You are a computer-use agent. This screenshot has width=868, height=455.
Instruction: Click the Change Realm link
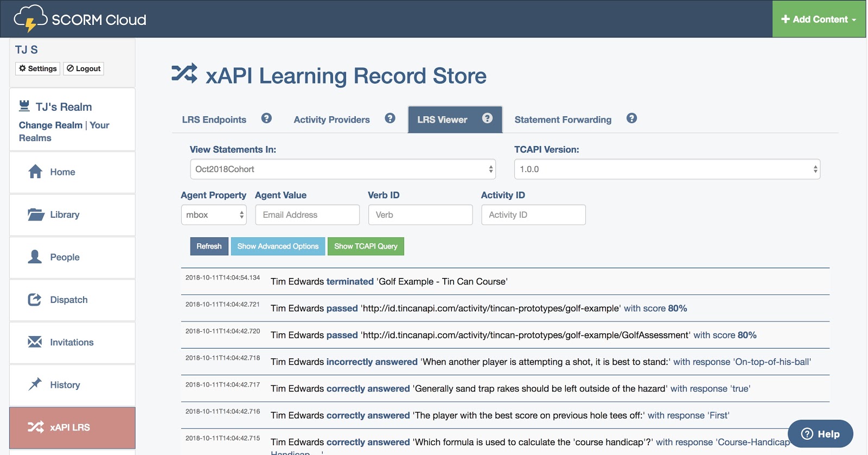click(x=50, y=125)
